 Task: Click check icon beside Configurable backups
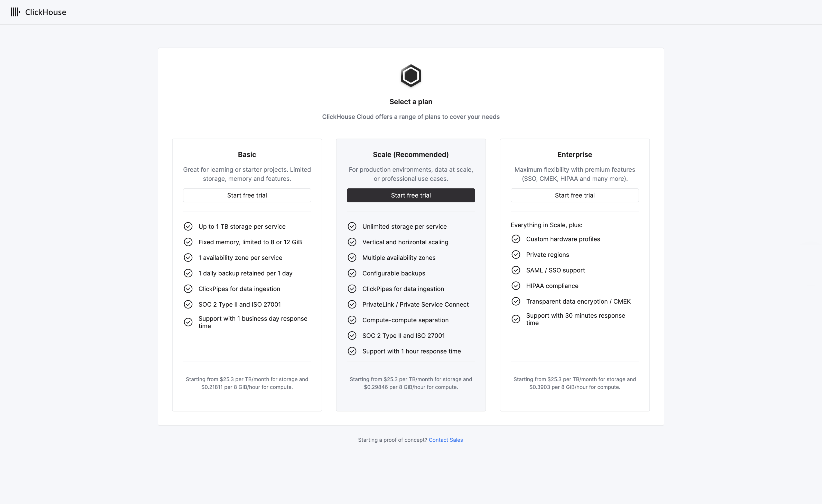coord(352,273)
